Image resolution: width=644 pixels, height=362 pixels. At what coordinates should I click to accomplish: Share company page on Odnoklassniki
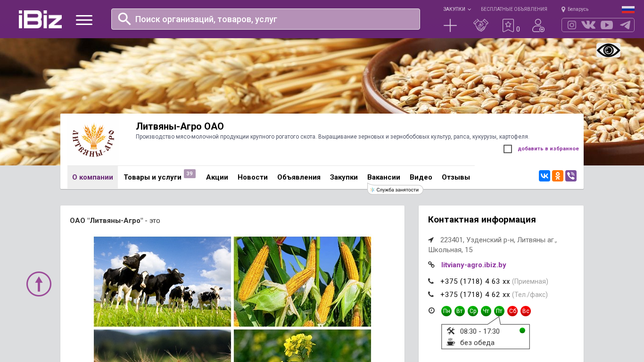point(558,176)
